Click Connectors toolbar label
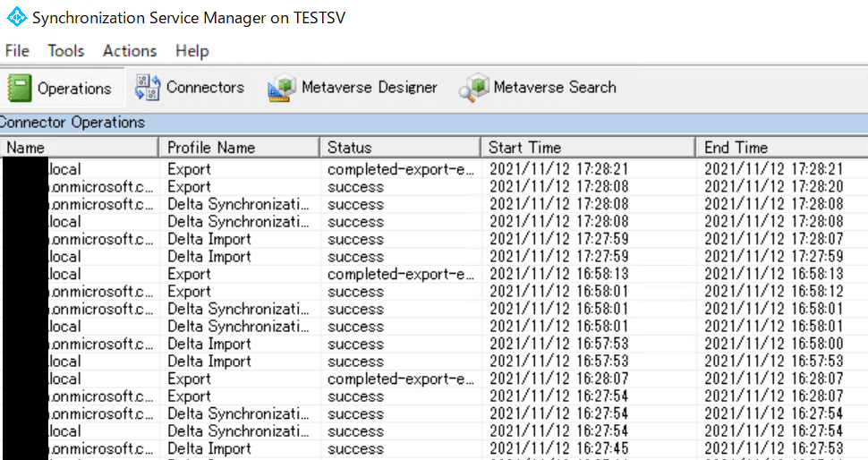The height and width of the screenshot is (460, 868). point(206,88)
